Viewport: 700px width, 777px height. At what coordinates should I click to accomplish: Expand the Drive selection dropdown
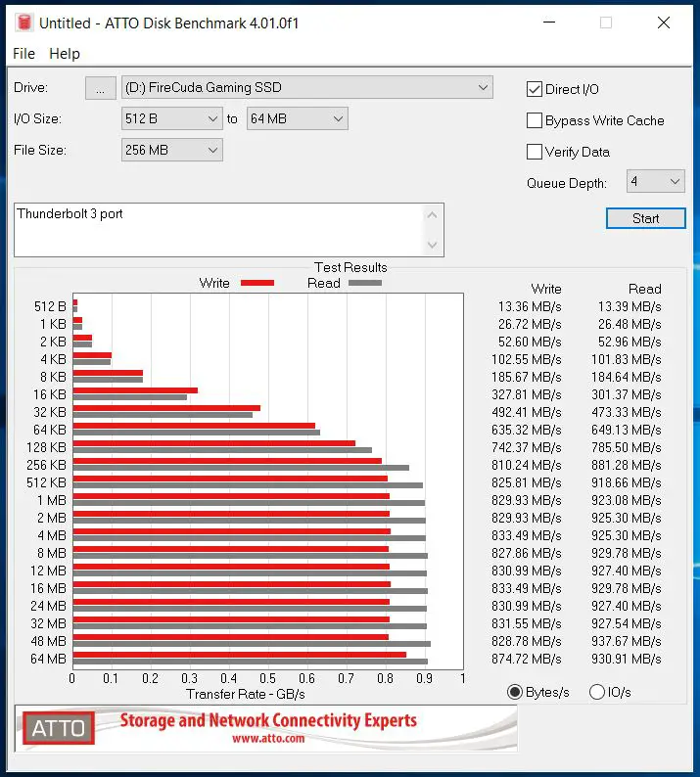pyautogui.click(x=307, y=88)
